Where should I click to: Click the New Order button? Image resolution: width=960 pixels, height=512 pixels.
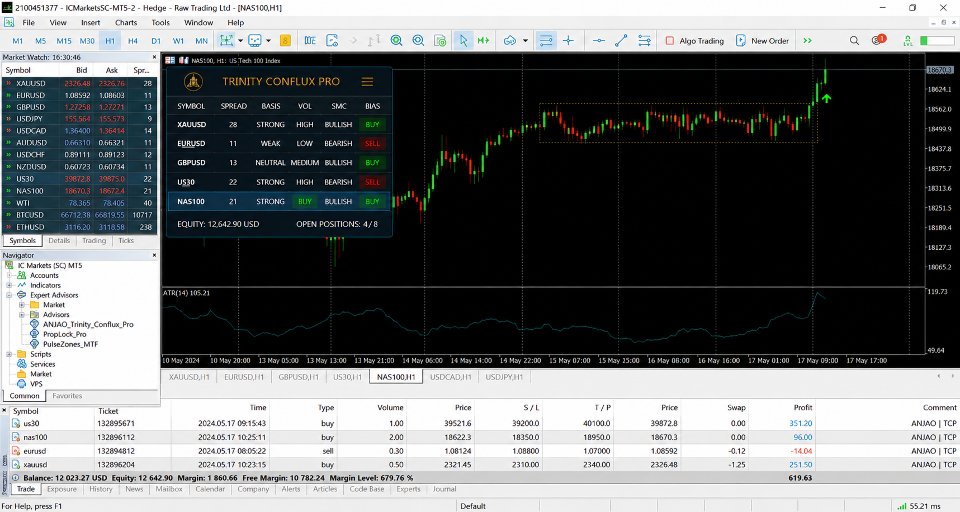pyautogui.click(x=762, y=40)
